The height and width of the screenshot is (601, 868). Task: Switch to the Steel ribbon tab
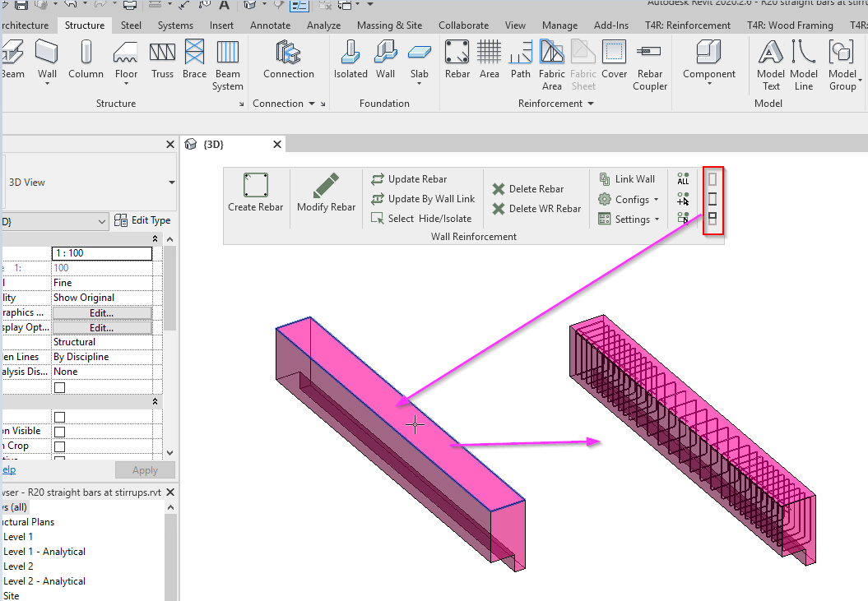point(131,25)
